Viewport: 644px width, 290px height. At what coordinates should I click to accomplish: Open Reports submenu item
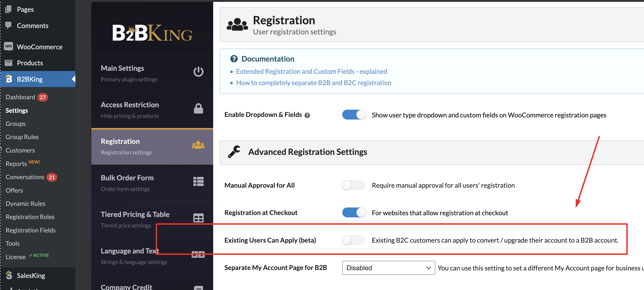pyautogui.click(x=16, y=163)
